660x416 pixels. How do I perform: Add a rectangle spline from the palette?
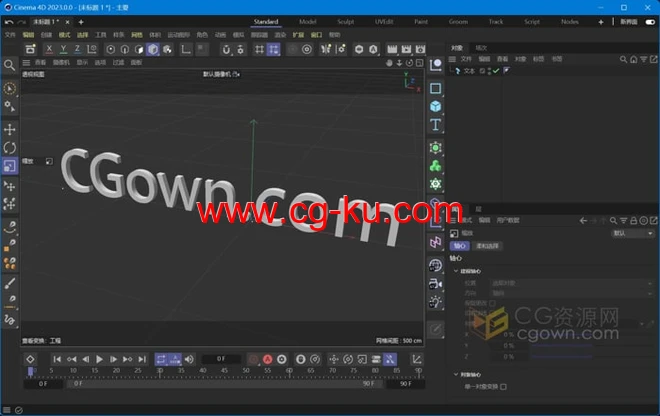(x=435, y=88)
